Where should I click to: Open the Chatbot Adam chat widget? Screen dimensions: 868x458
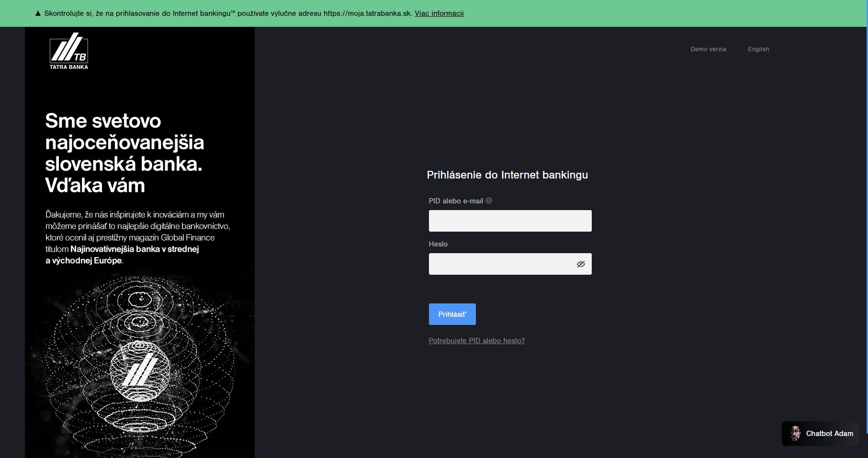coord(820,434)
